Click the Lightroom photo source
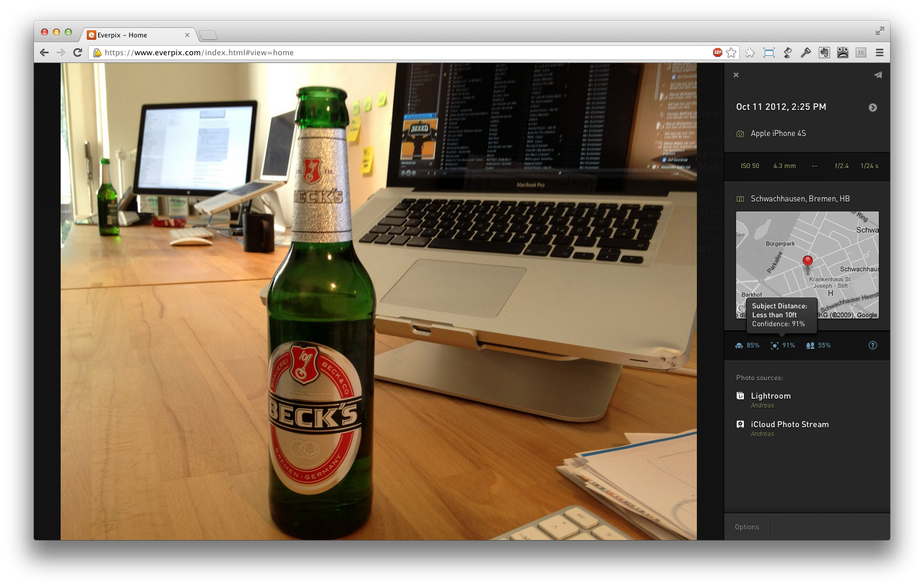924x587 pixels. coord(771,396)
